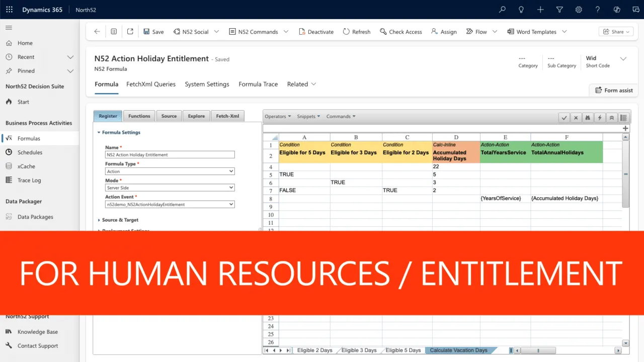The width and height of the screenshot is (644, 362).
Task: Collapse the site map with the hamburger icon
Action: click(x=9, y=28)
